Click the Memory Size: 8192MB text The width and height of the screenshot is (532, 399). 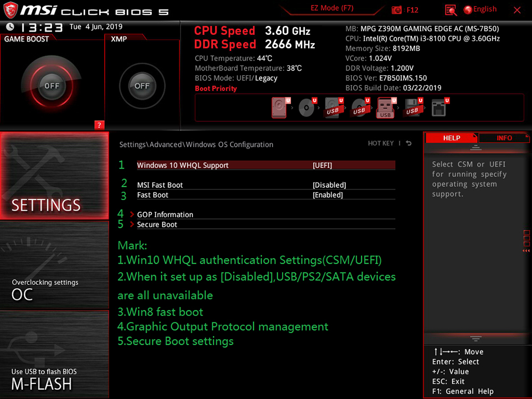pos(383,49)
